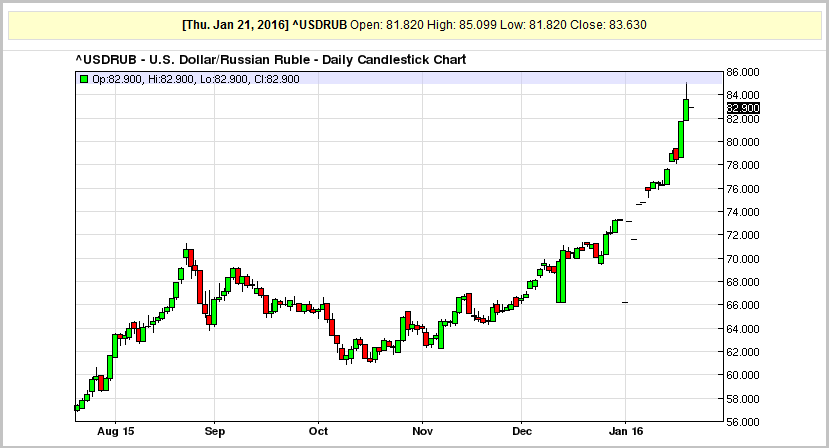Click the 56.000 y-axis label
829x448 pixels.
pos(743,422)
